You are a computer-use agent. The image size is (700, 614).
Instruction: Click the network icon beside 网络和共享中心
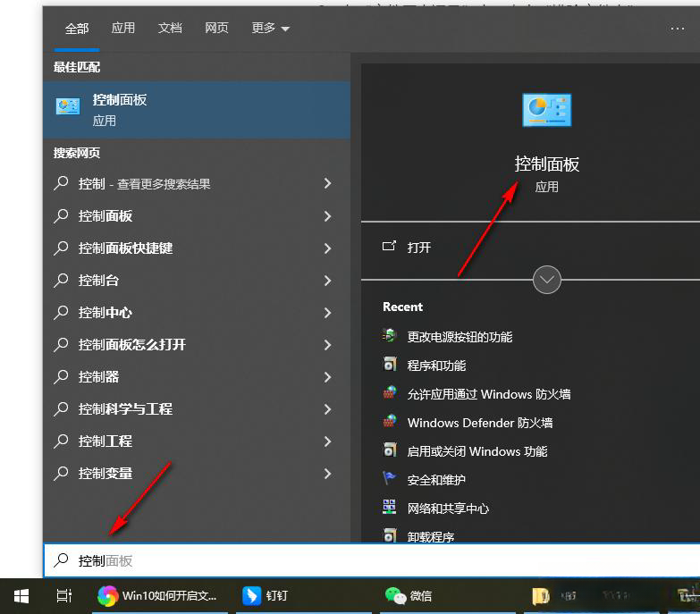point(389,507)
